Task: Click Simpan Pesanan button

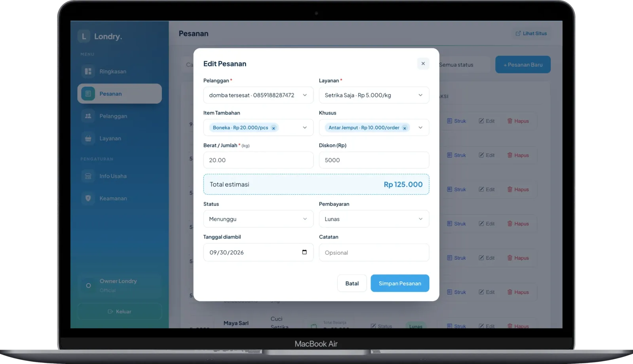Action: pos(400,283)
